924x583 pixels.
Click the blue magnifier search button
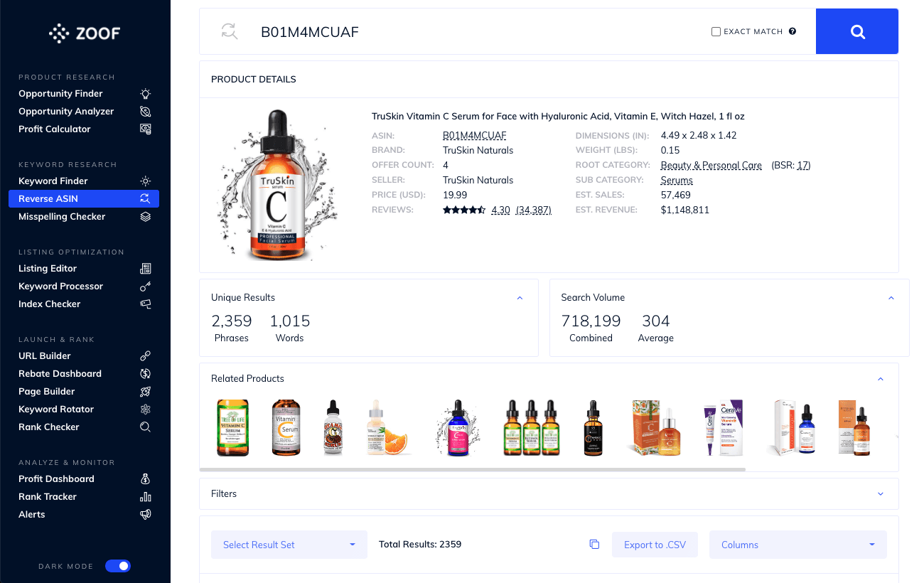[857, 31]
